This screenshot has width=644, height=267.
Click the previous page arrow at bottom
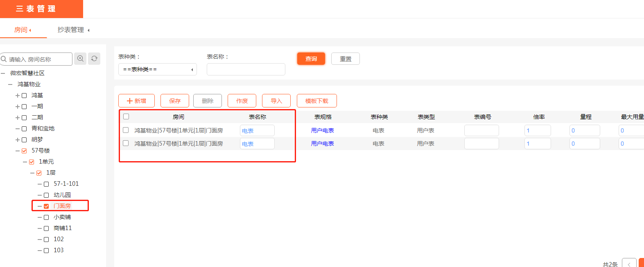tap(629, 264)
